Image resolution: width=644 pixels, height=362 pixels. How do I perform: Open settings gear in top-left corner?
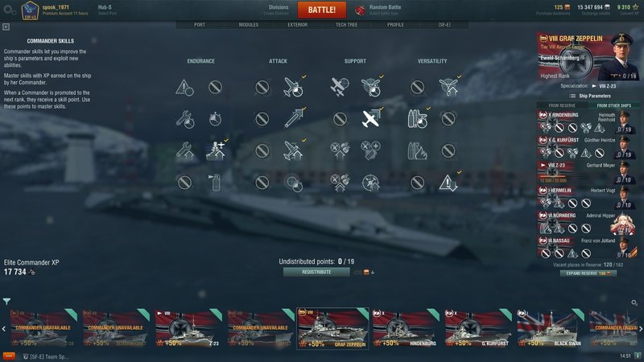click(x=9, y=10)
